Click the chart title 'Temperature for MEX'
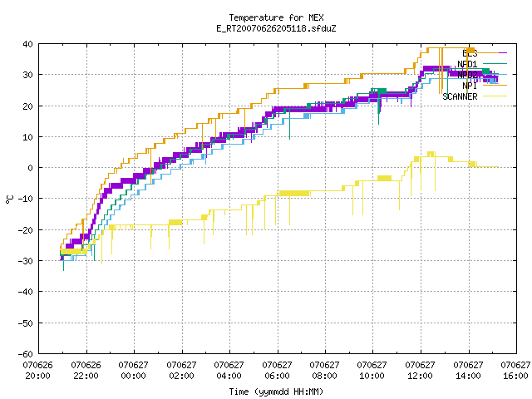532x399 pixels. [x=276, y=17]
